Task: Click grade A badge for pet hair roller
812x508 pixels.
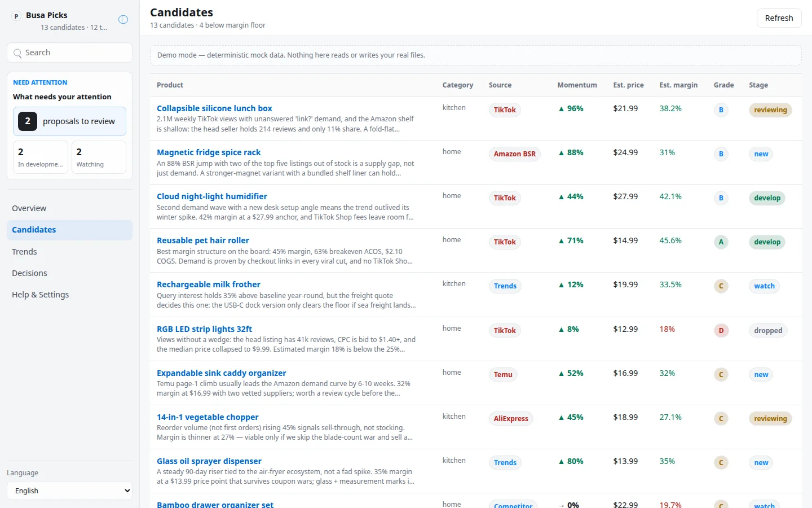Action: click(721, 242)
